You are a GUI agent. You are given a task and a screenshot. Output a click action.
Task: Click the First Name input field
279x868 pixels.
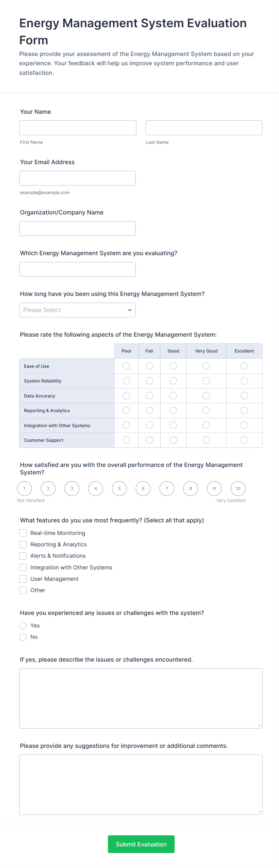tap(78, 128)
